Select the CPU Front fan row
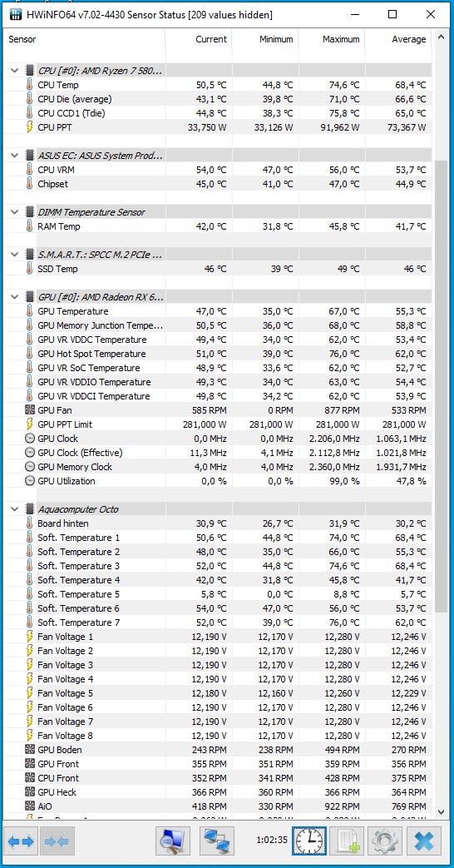The width and height of the screenshot is (454, 868). (217, 778)
